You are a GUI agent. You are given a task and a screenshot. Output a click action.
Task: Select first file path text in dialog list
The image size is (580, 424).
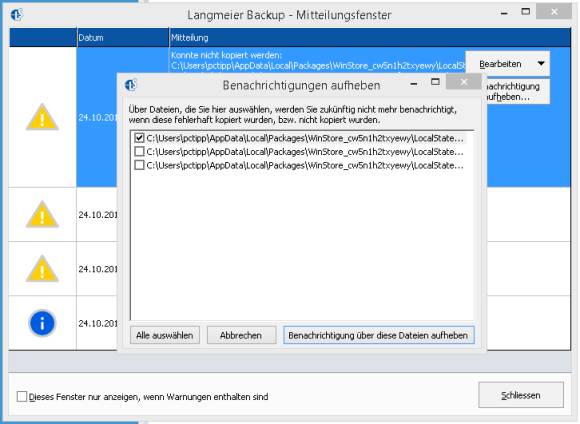point(305,138)
